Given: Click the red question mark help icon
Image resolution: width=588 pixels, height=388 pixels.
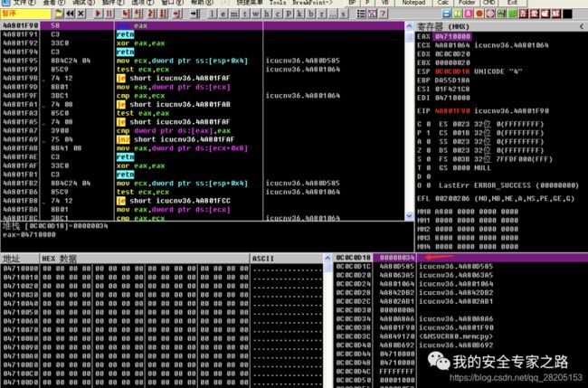Looking at the screenshot, I should coord(383,14).
